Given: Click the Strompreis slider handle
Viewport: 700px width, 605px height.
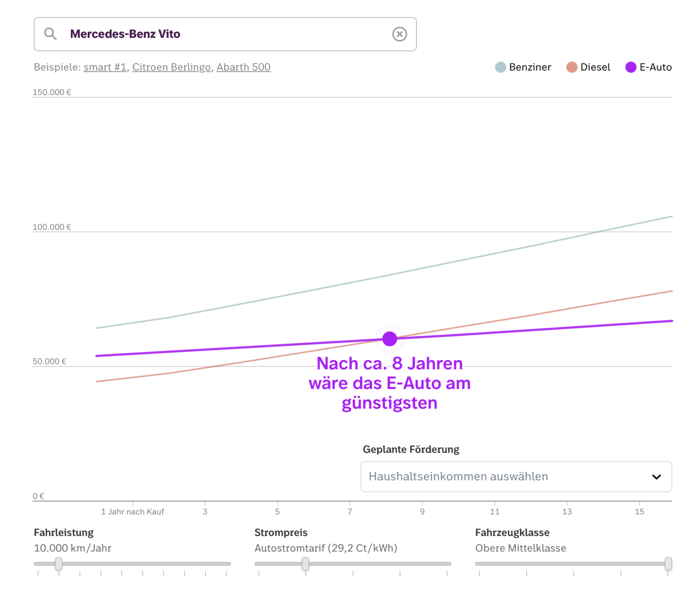Looking at the screenshot, I should click(x=305, y=564).
